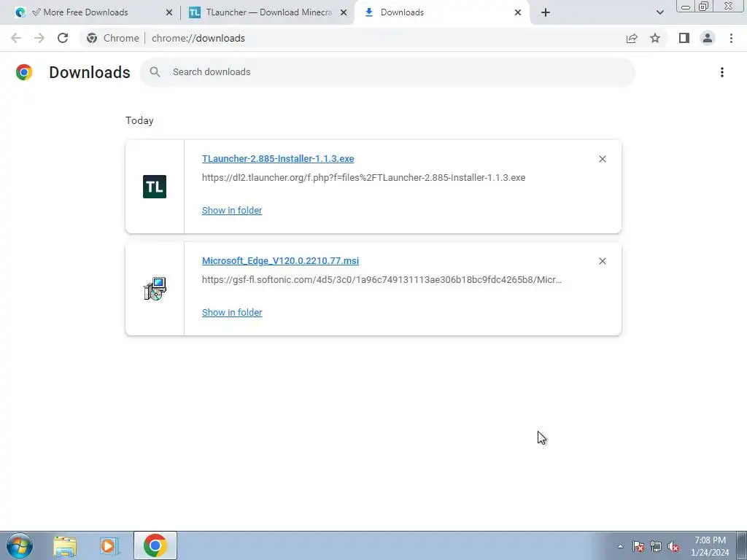
Task: Open Chrome profile avatar
Action: tap(708, 38)
